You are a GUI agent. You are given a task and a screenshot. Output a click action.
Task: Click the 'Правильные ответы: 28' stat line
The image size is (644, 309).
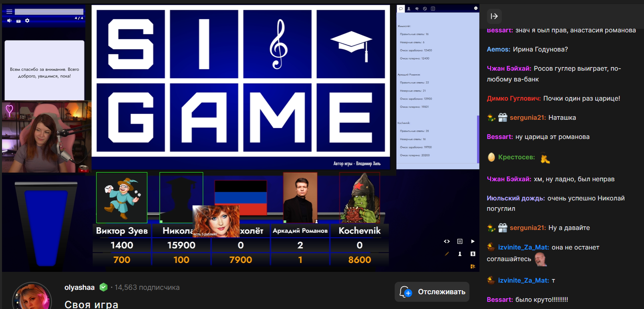pyautogui.click(x=414, y=131)
